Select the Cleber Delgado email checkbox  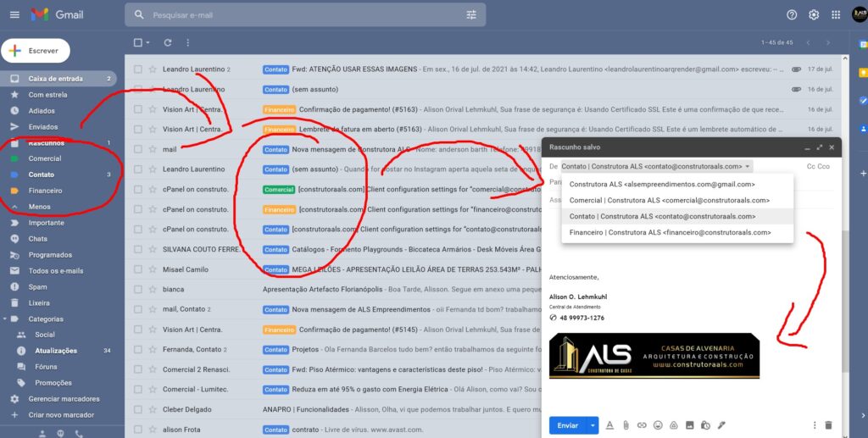coord(138,410)
